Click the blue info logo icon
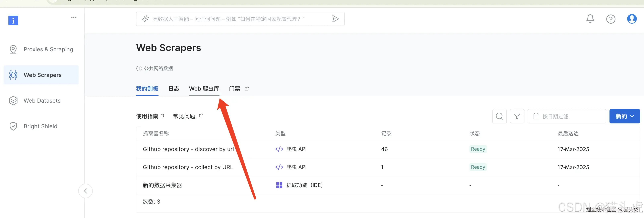The height and width of the screenshot is (218, 644). point(13,20)
